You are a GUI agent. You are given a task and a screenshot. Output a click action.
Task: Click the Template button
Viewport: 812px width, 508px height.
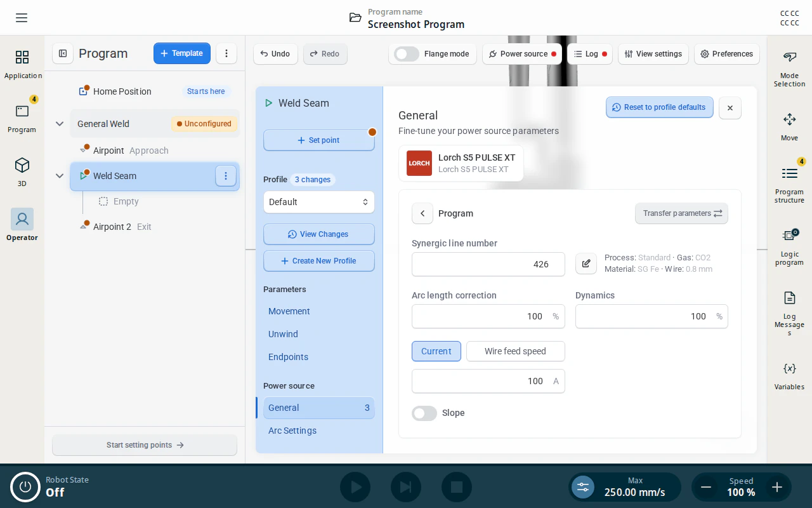(182, 53)
